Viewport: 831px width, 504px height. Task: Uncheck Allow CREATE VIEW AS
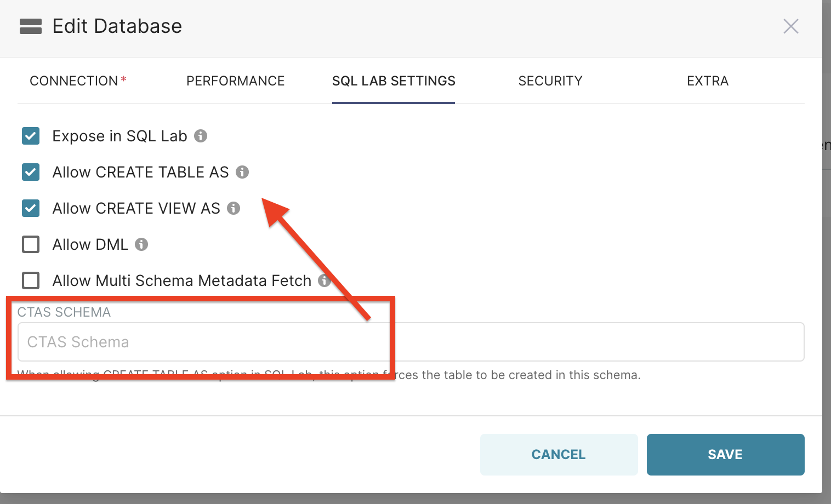(x=31, y=208)
